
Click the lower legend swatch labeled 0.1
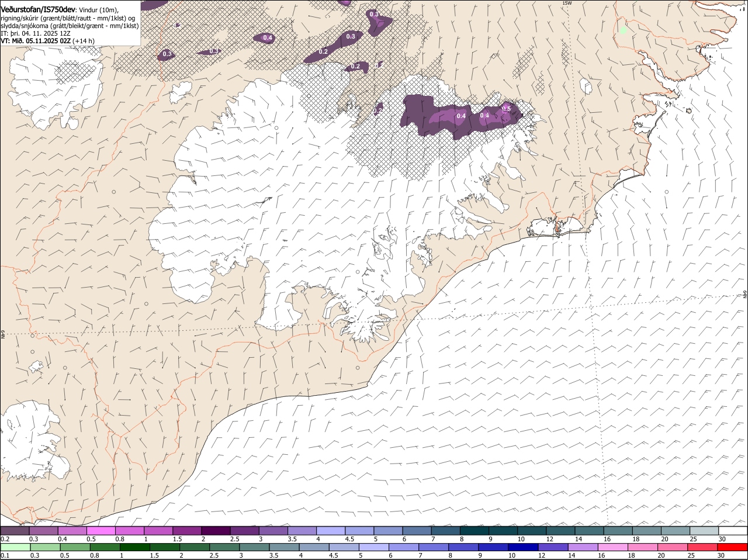pos(15,547)
